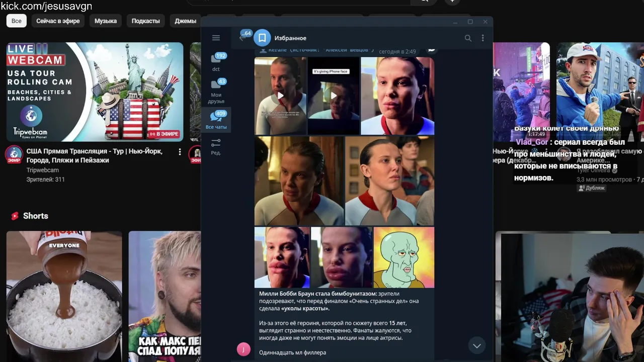The image size is (644, 362).
Task: Open the Nutella rice Short
Action: coord(64,296)
